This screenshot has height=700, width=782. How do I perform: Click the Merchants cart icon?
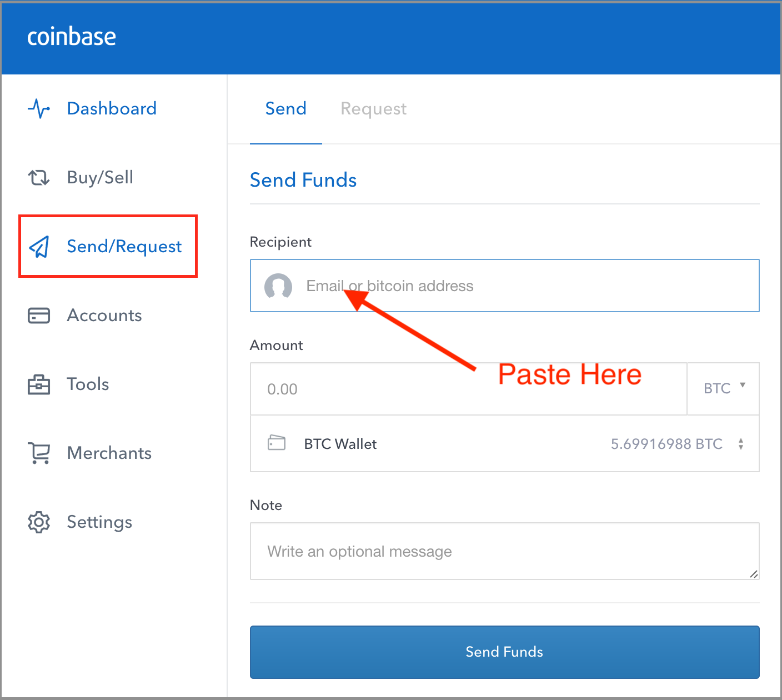(x=39, y=453)
